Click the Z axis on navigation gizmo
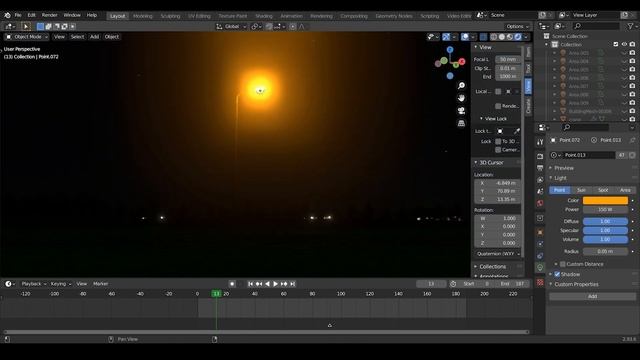Viewport: 640px width, 360px height. click(x=450, y=49)
